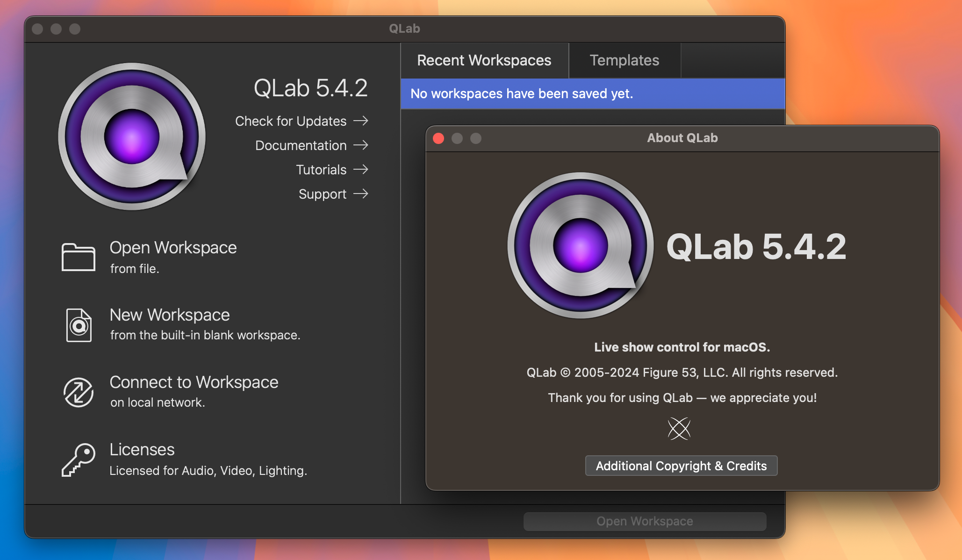The height and width of the screenshot is (560, 962).
Task: Switch to the Recent Workspaces tab
Action: [x=484, y=60]
